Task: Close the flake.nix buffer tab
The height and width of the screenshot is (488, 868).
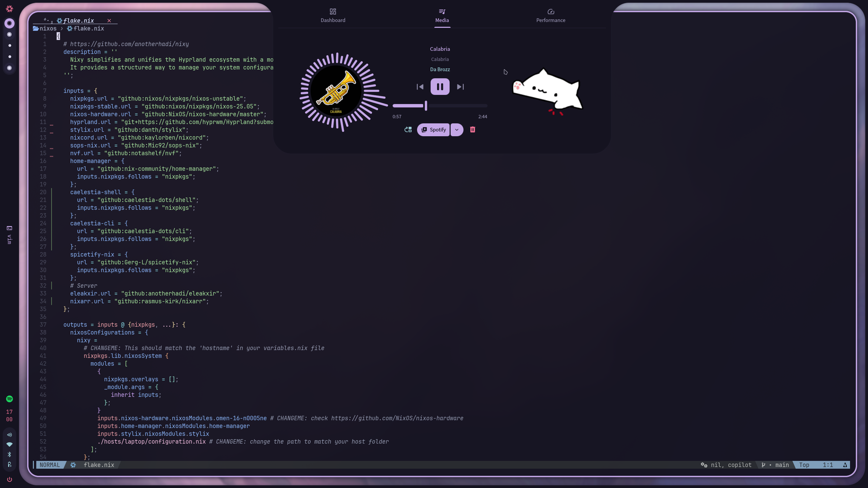Action: coord(109,21)
